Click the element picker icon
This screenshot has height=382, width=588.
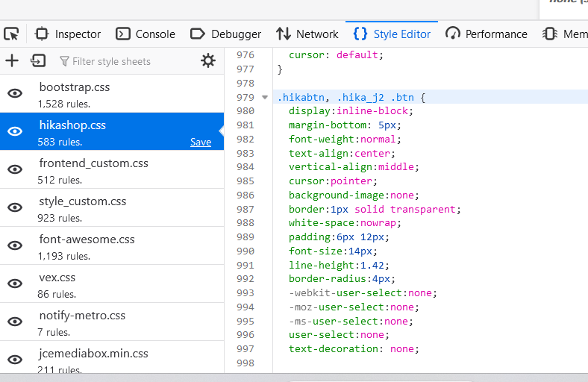click(x=11, y=34)
